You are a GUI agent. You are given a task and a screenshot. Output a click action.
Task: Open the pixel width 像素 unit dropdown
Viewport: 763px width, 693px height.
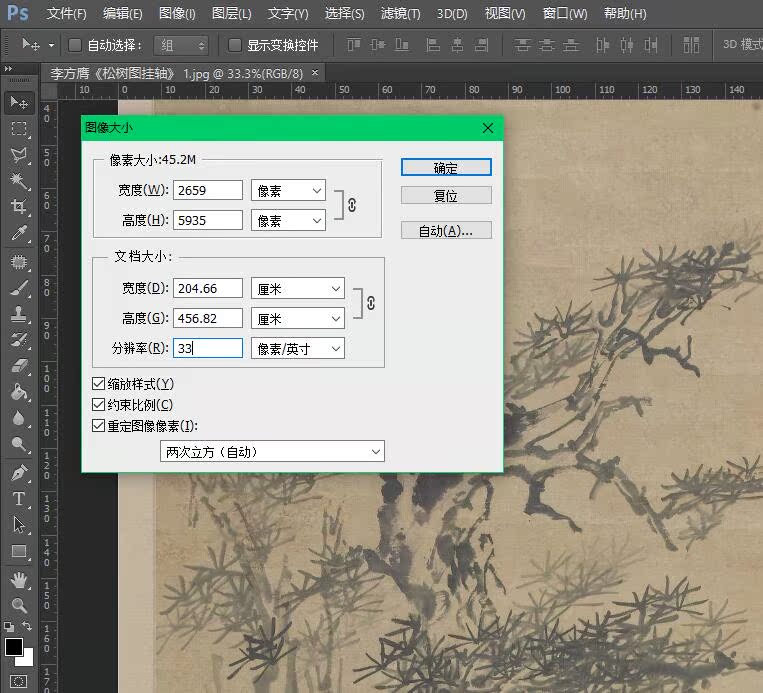[x=289, y=190]
